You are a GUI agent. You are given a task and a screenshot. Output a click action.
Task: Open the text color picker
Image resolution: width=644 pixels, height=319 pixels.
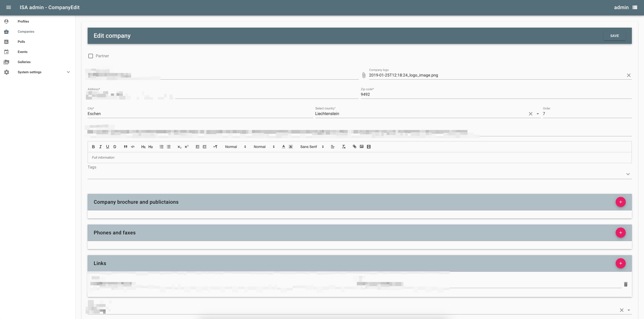click(283, 147)
